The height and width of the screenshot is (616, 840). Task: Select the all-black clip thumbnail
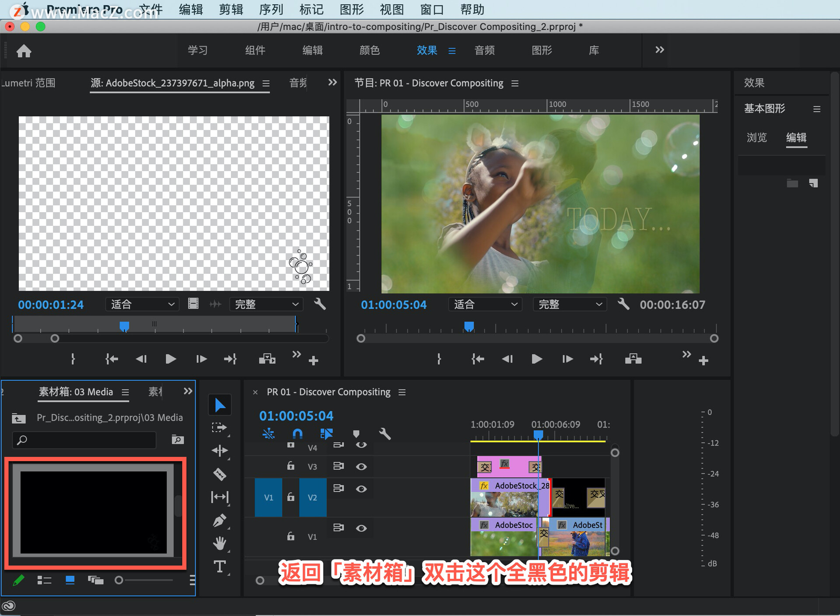click(x=94, y=512)
